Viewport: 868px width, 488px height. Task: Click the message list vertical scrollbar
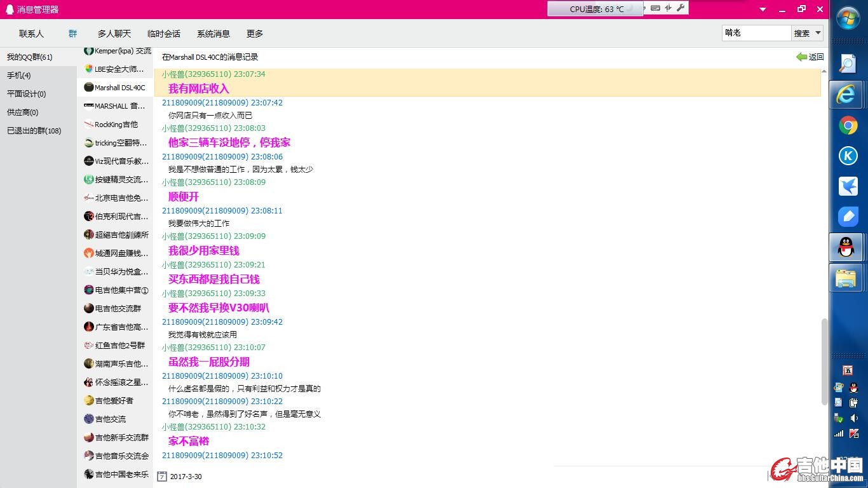pos(825,361)
